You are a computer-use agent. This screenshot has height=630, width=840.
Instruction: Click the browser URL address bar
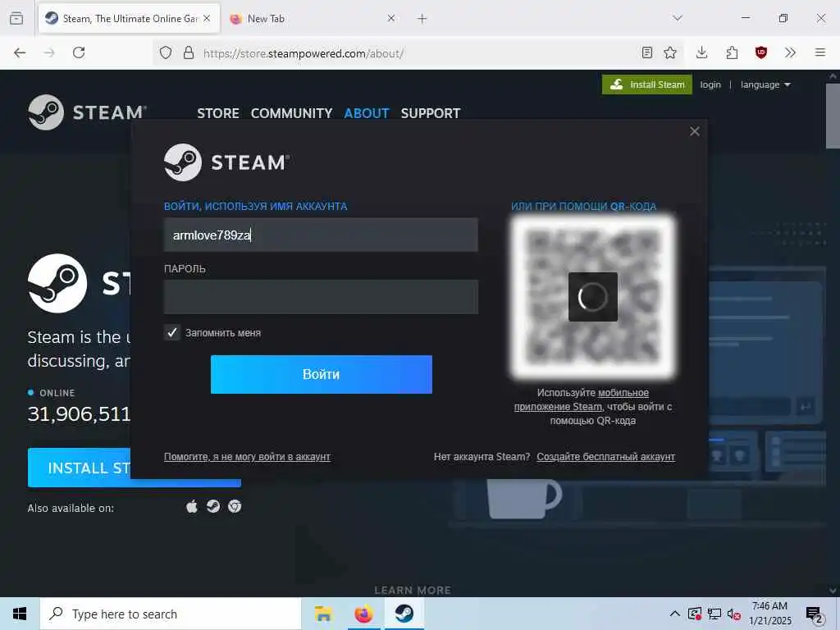click(x=418, y=53)
